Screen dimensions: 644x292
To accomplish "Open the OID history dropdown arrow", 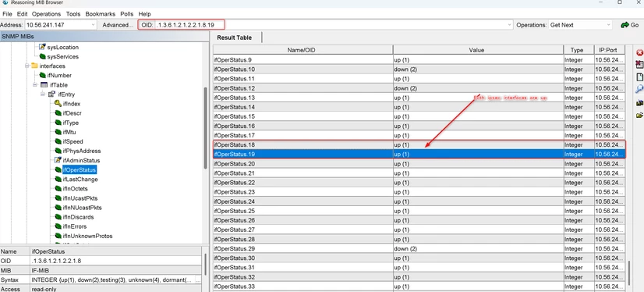I will (510, 25).
